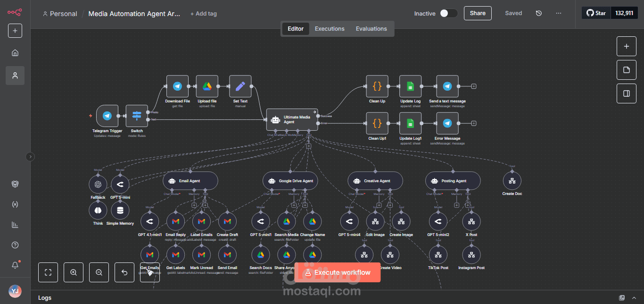Image resolution: width=644 pixels, height=304 pixels.
Task: Click the fit-to-view zoom button
Action: 48,272
